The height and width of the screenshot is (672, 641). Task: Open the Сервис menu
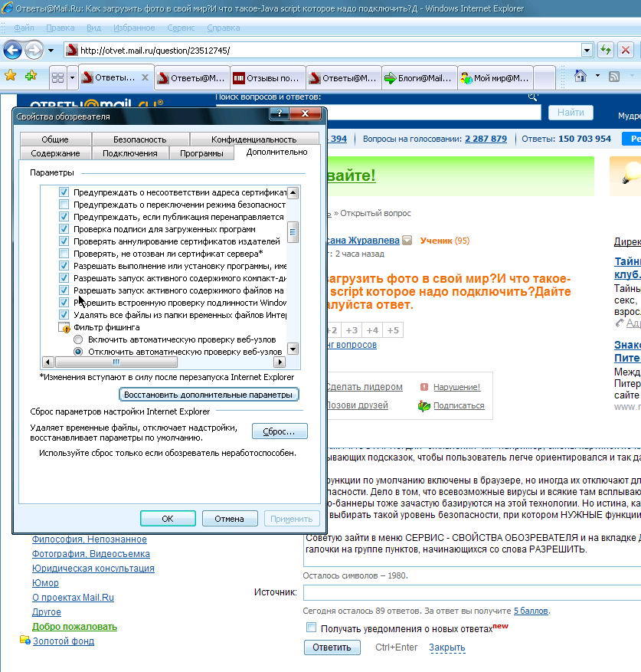click(x=181, y=28)
